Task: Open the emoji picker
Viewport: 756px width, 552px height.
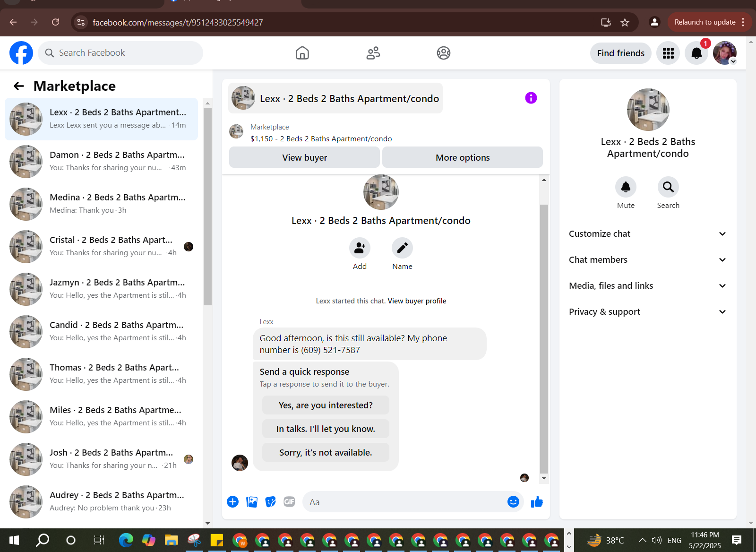Action: [x=513, y=502]
